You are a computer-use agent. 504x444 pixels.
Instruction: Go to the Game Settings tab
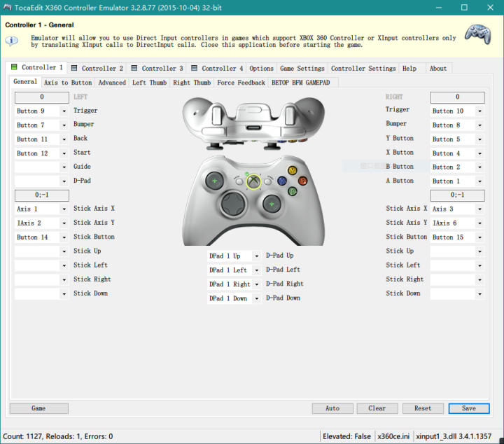(x=302, y=68)
